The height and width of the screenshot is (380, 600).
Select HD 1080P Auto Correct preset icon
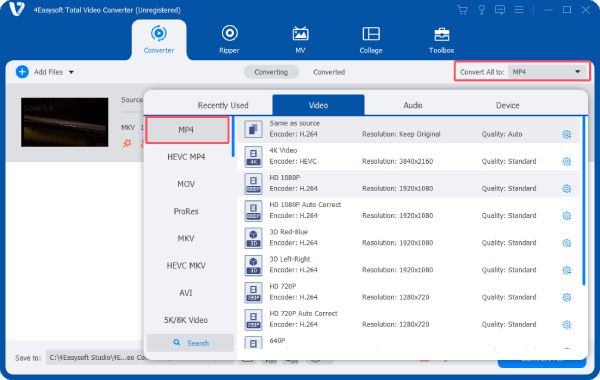point(253,211)
